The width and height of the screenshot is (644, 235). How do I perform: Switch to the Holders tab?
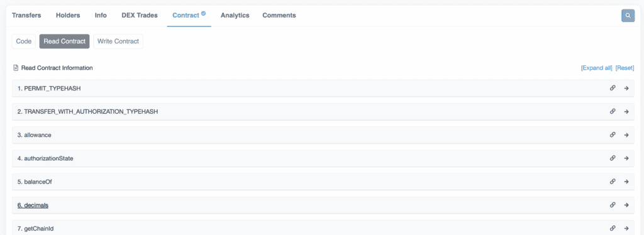coord(68,16)
